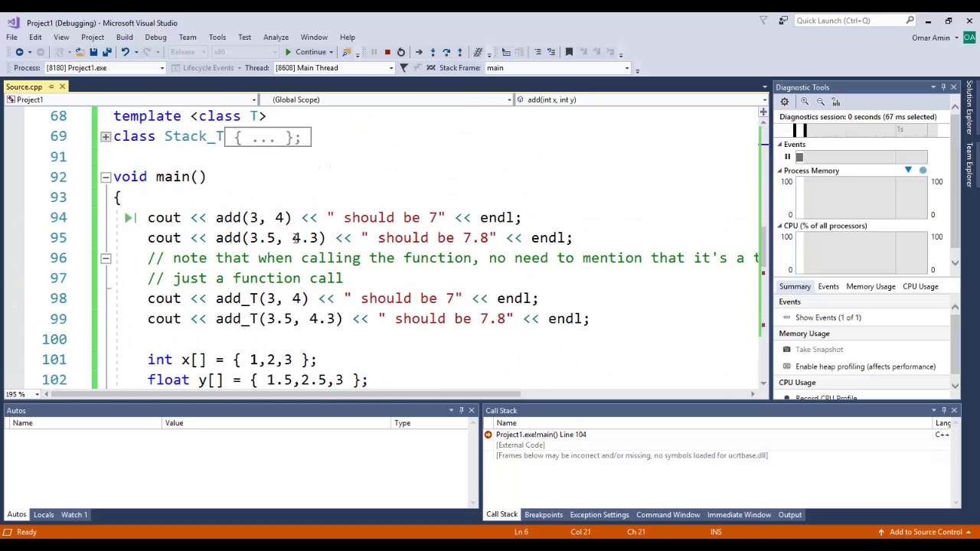Image resolution: width=980 pixels, height=551 pixels.
Task: Collapse the CPU graph section
Action: (x=780, y=226)
